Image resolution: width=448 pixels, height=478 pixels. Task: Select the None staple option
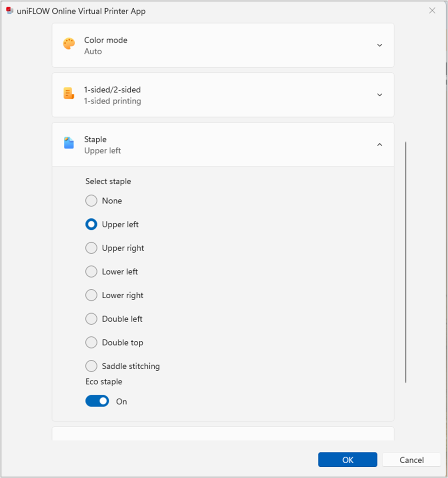pyautogui.click(x=91, y=201)
